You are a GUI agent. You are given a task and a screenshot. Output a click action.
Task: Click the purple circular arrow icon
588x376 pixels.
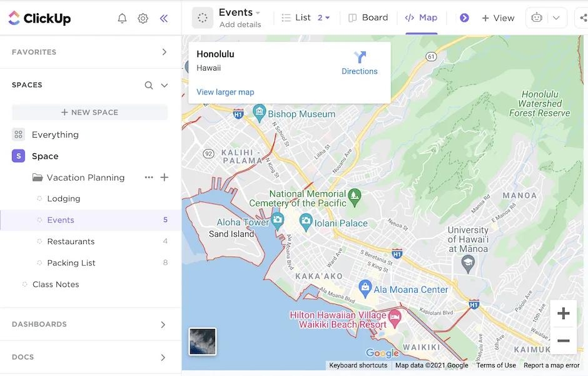pos(464,18)
